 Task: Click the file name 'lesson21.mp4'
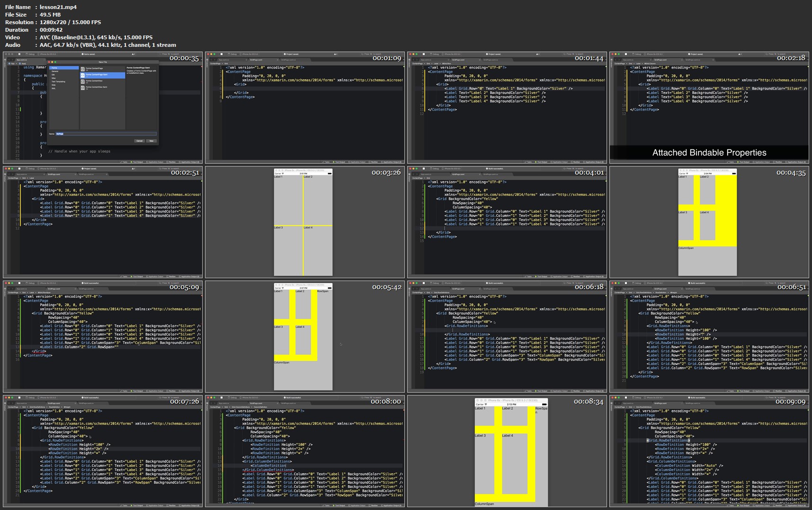[58, 7]
